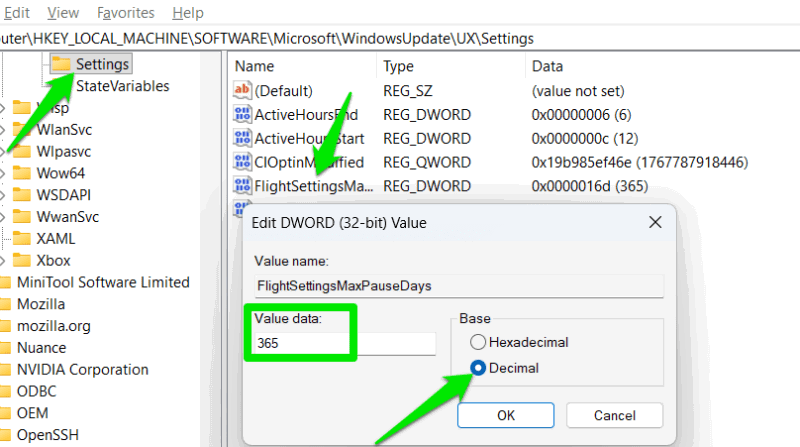The height and width of the screenshot is (447, 800).
Task: Click the ActiveHoursStart DWORD icon
Action: (242, 138)
